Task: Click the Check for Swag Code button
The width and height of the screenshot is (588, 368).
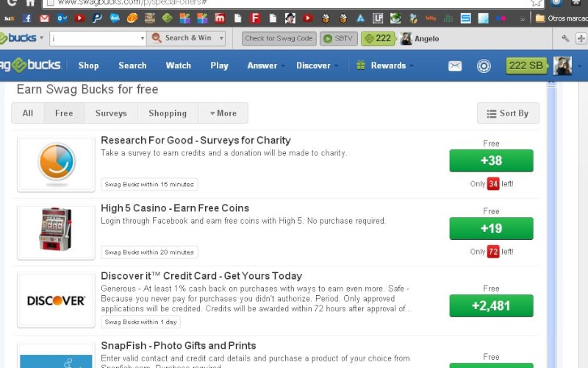Action: (279, 38)
